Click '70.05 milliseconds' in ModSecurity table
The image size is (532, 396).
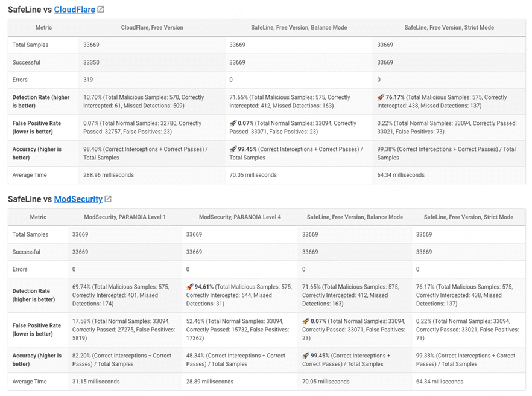[x=326, y=382]
